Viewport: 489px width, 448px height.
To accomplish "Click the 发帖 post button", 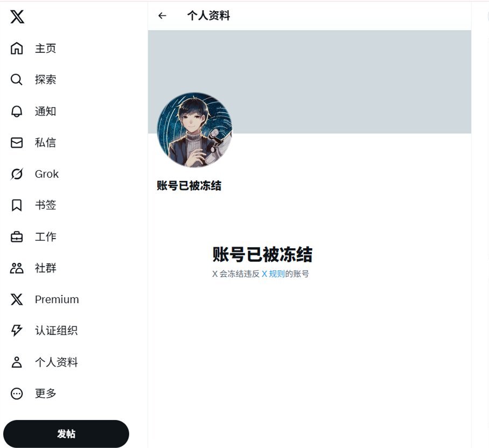I will point(66,433).
